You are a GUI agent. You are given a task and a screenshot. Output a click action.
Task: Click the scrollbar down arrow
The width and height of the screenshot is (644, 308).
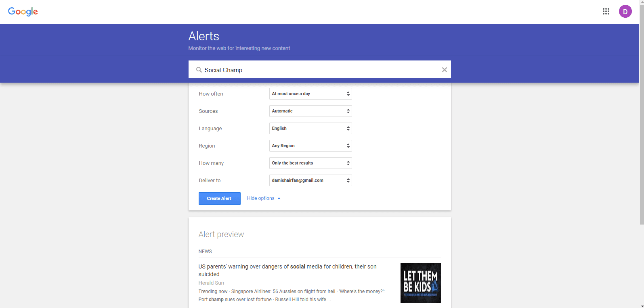click(x=642, y=306)
